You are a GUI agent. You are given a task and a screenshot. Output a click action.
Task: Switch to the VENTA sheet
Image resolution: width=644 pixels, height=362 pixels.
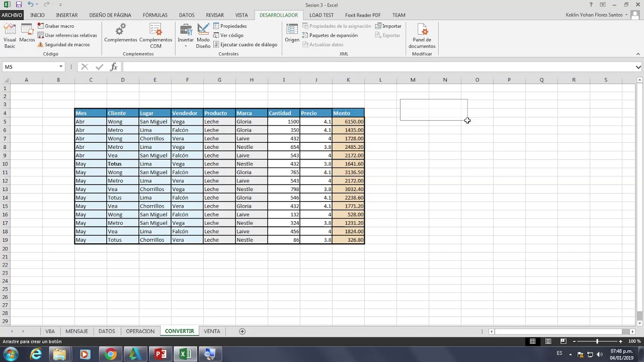(212, 331)
